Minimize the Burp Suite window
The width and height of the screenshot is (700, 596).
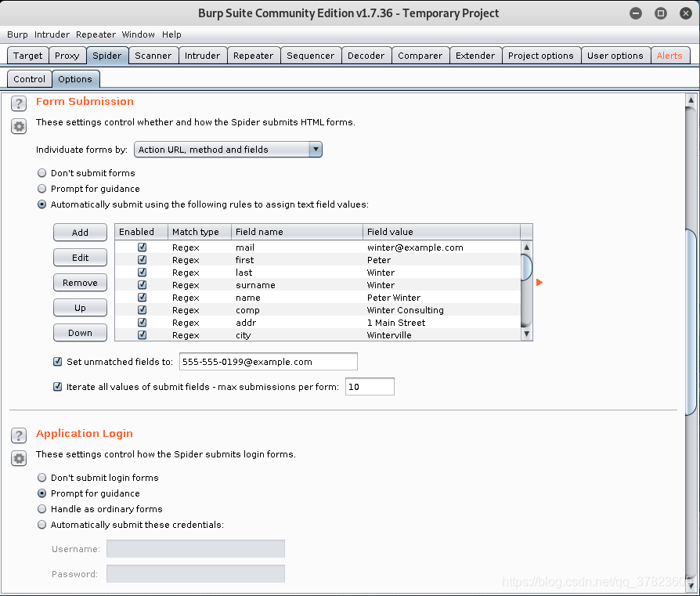click(x=636, y=13)
